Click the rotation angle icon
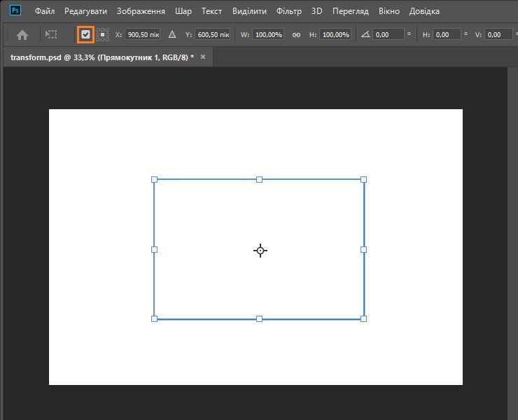Viewport: 518px width, 420px height. [x=365, y=34]
